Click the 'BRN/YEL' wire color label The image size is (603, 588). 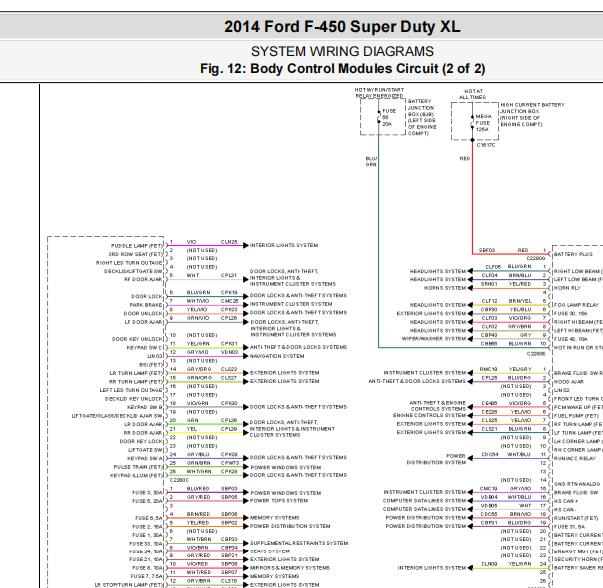(x=520, y=301)
